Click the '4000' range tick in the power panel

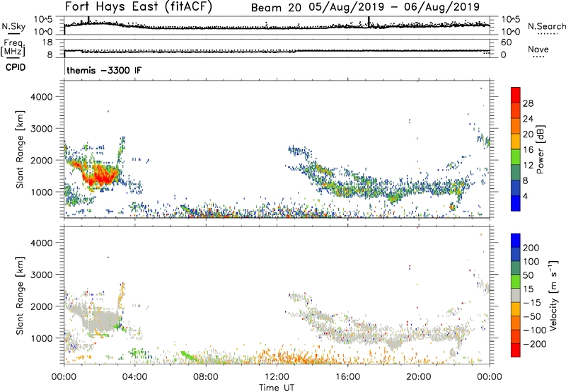point(42,97)
